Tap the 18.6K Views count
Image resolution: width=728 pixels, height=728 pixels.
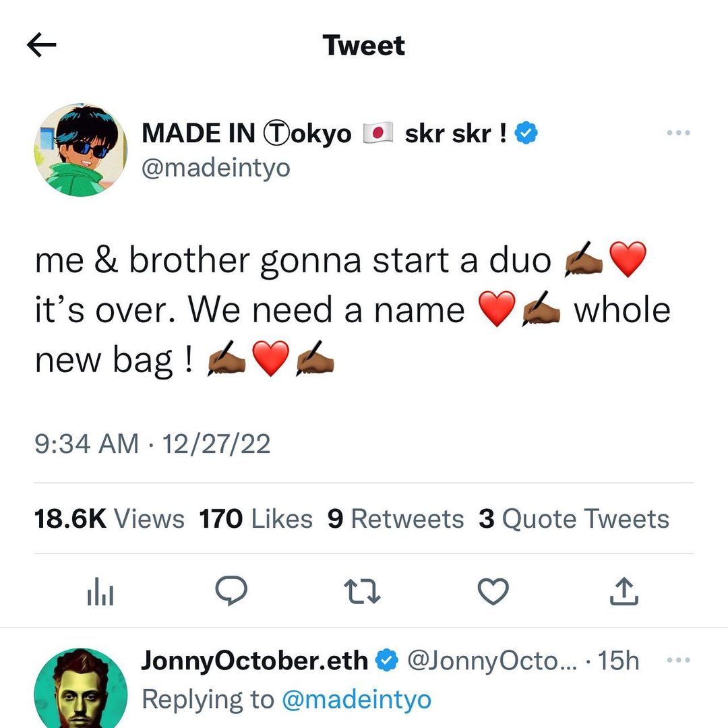coord(109,519)
